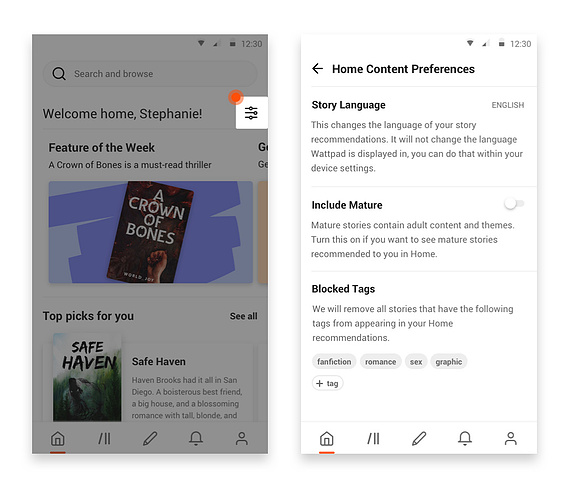This screenshot has height=488, width=569.
Task: Open the profile icon on the right phone
Action: tap(511, 438)
